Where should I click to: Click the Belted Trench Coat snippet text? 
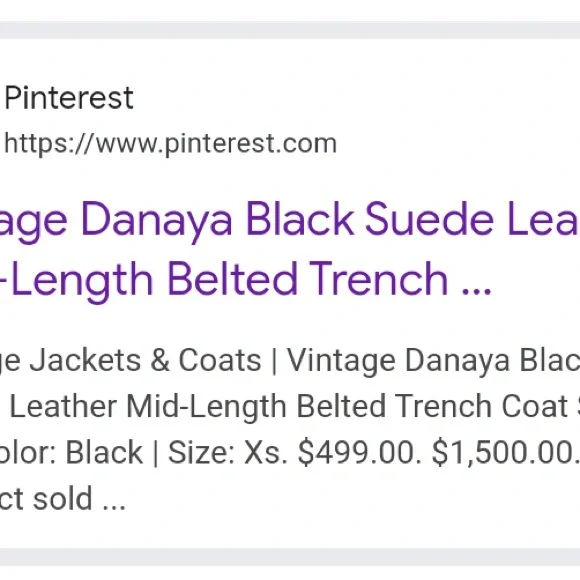432,406
